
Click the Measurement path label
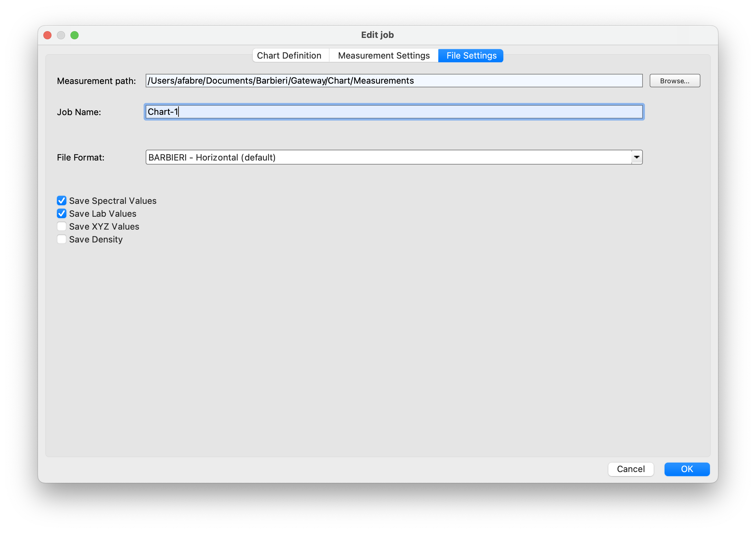(x=96, y=81)
